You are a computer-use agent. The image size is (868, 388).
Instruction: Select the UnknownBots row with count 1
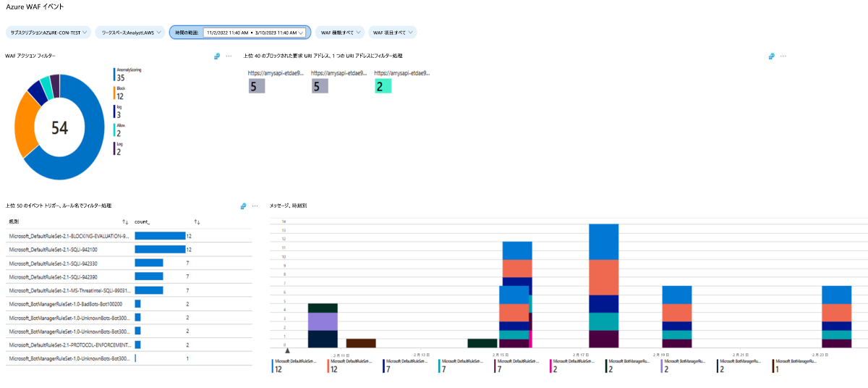tap(129, 358)
